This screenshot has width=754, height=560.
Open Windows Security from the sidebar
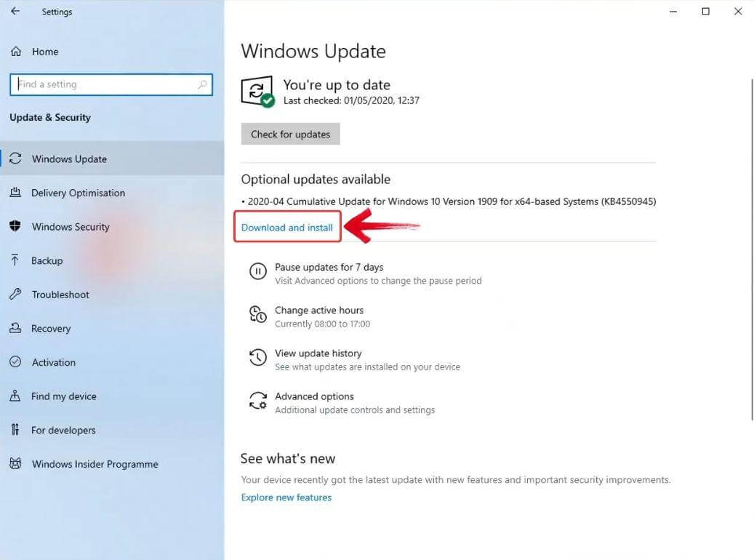click(17, 226)
